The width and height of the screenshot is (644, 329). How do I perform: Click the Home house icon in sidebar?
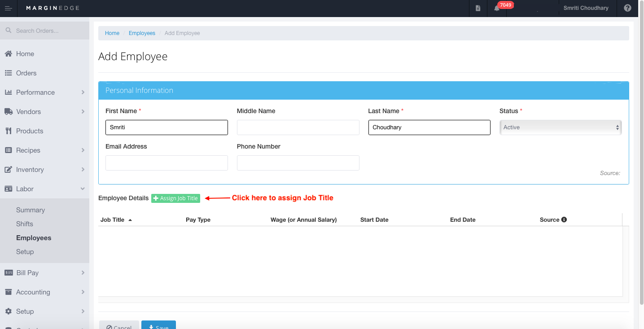pos(8,54)
